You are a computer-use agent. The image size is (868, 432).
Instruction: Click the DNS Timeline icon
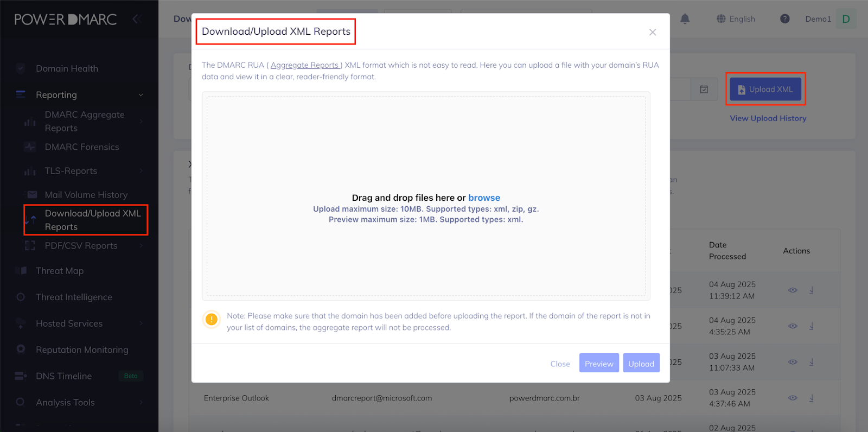[x=21, y=376]
